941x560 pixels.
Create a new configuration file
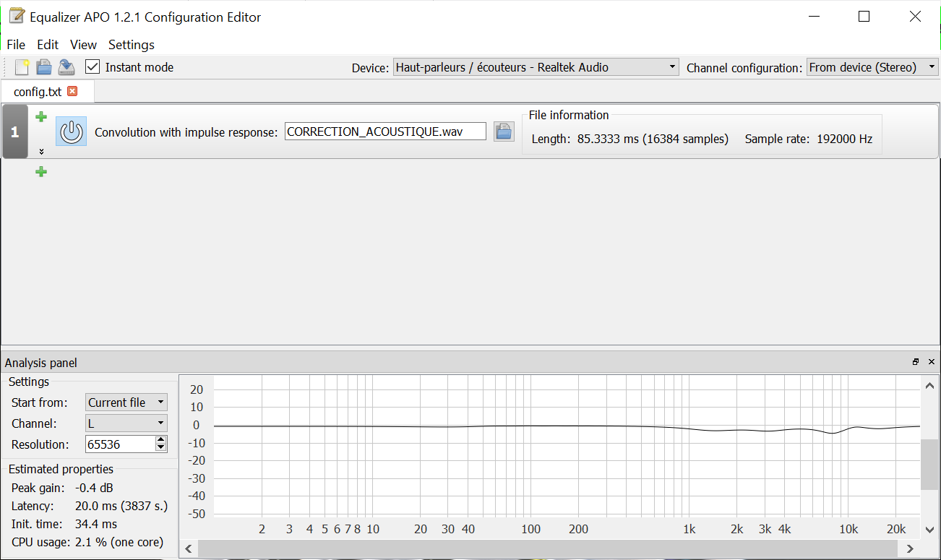(x=22, y=67)
